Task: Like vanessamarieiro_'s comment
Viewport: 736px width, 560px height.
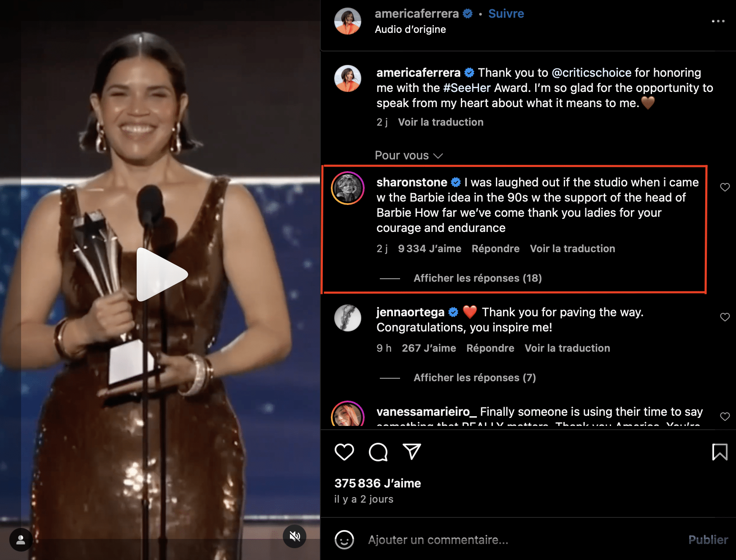Action: click(725, 417)
